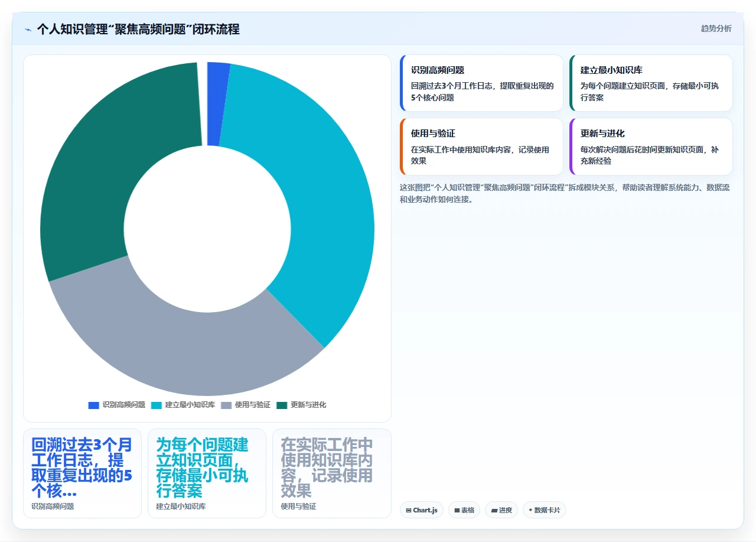Open the 识别高频问题 step card

tap(481, 83)
